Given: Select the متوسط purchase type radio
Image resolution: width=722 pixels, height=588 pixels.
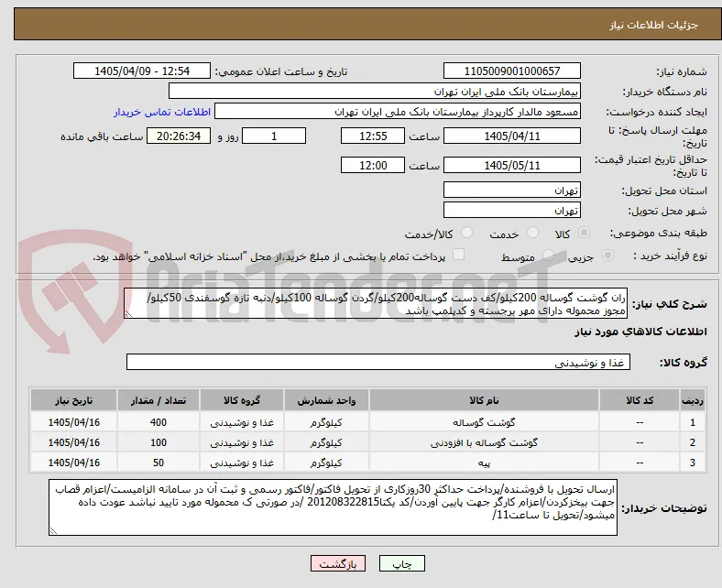Looking at the screenshot, I should [x=549, y=256].
